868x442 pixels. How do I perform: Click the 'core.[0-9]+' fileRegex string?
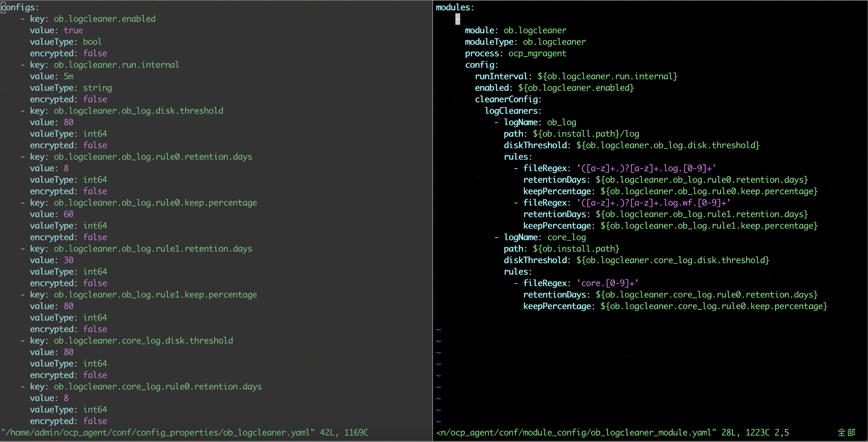point(608,283)
